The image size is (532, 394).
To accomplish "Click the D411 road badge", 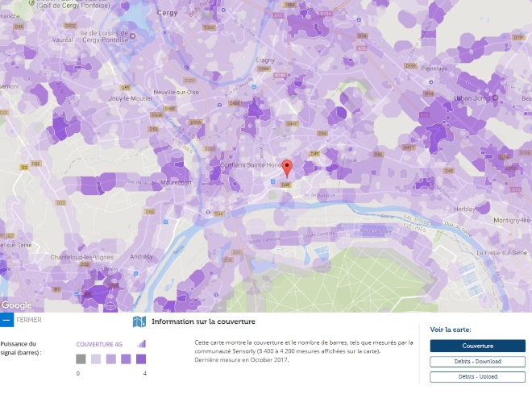I will [409, 147].
